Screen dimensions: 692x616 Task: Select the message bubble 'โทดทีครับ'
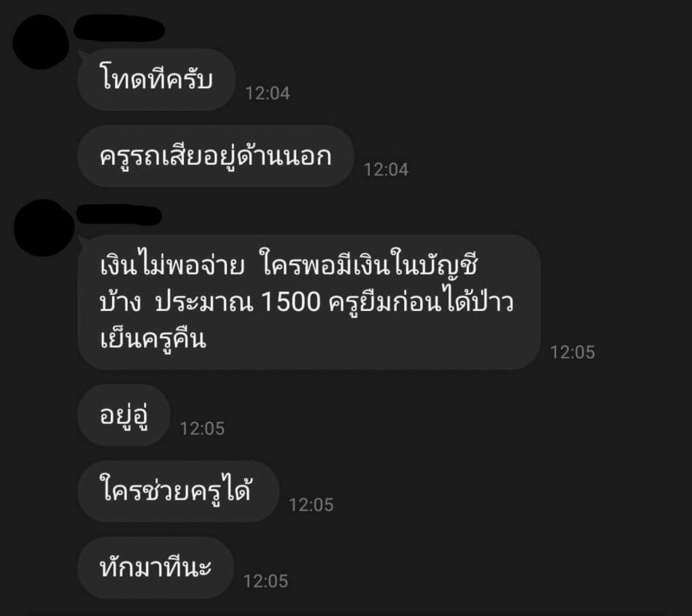click(156, 80)
